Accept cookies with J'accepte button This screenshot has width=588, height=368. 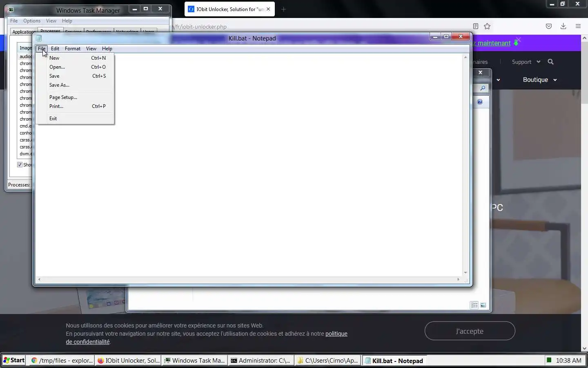470,331
